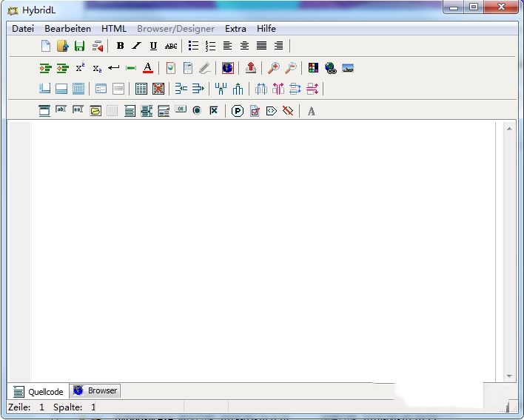Image resolution: width=524 pixels, height=420 pixels.
Task: Click the insert table icon
Action: tap(141, 89)
